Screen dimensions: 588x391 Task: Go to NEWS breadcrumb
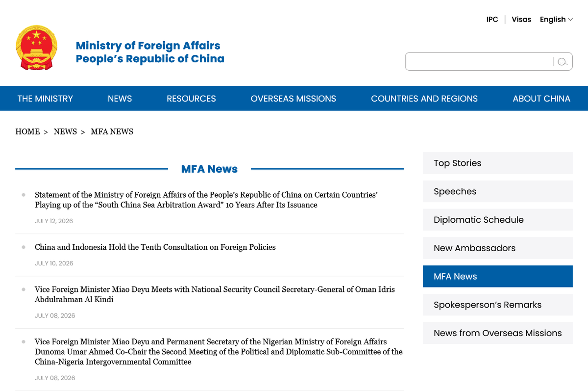click(65, 131)
